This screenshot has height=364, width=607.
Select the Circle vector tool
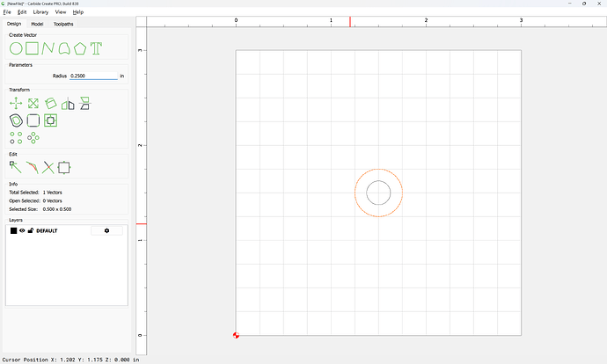click(16, 48)
